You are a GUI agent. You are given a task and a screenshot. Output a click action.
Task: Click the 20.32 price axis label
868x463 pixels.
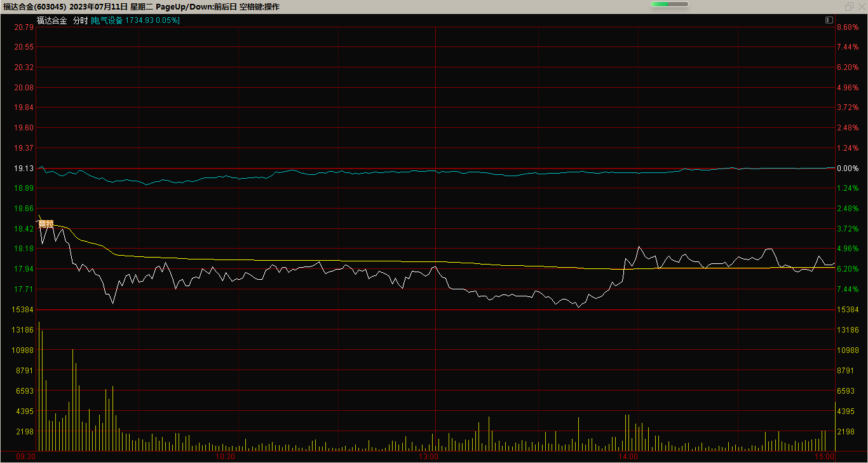(x=24, y=67)
